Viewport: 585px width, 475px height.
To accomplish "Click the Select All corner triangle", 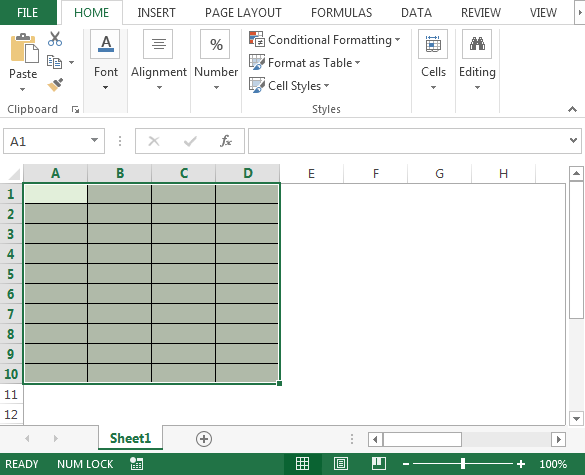I will tap(14, 174).
